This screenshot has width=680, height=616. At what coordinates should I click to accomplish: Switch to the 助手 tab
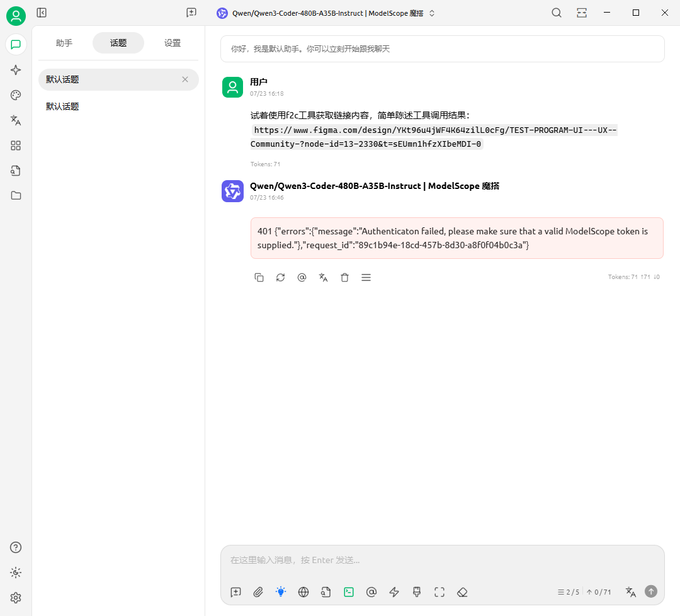[x=64, y=43]
